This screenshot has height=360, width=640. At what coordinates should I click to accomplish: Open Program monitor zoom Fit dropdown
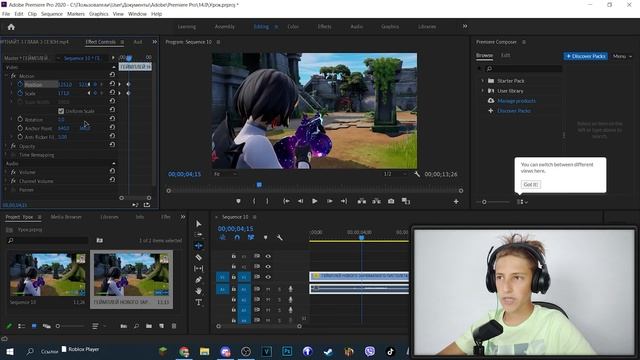click(x=225, y=174)
